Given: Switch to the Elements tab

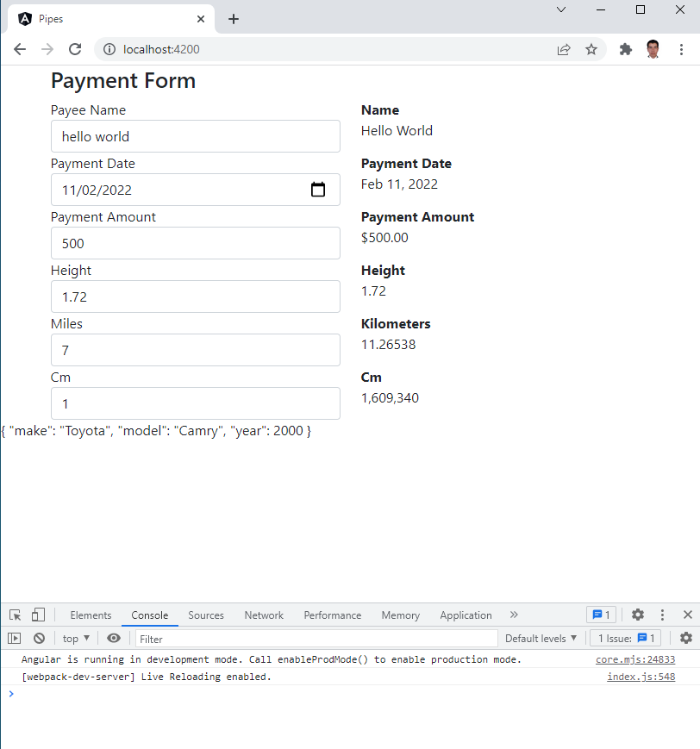Looking at the screenshot, I should (91, 615).
